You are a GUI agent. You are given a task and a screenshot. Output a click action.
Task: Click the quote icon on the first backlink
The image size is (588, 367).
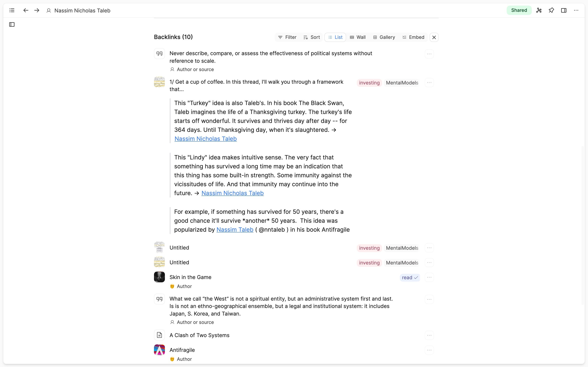point(159,53)
